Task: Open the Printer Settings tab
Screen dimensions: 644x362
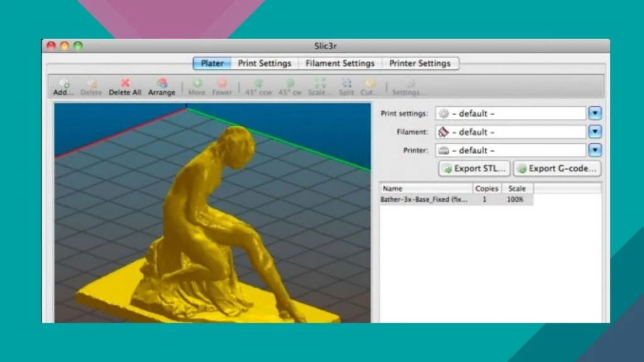Action: pyautogui.click(x=419, y=63)
